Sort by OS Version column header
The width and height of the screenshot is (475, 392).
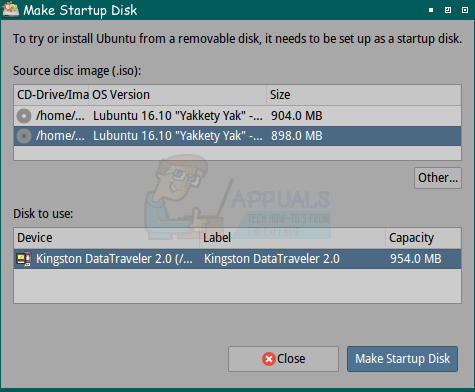pyautogui.click(x=178, y=95)
